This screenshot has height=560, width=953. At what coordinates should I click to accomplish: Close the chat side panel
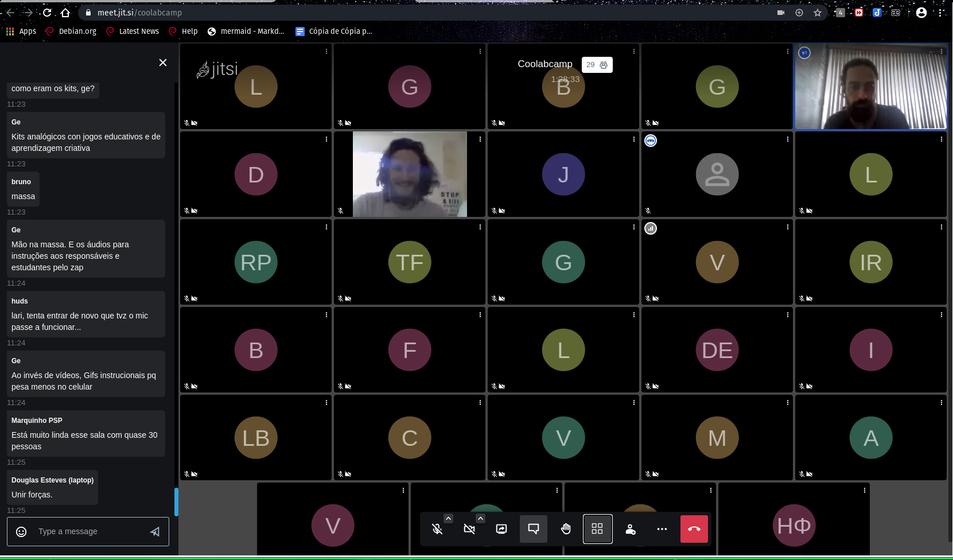163,63
